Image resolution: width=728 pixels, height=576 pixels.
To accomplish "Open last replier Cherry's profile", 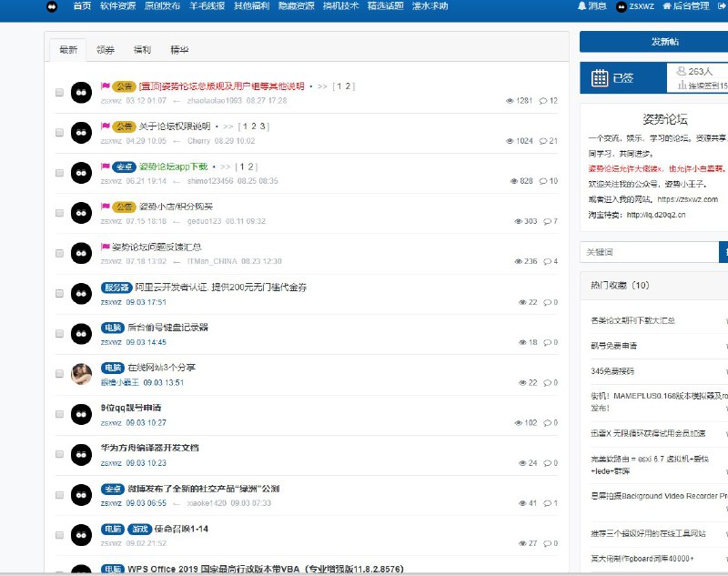I will [x=198, y=141].
